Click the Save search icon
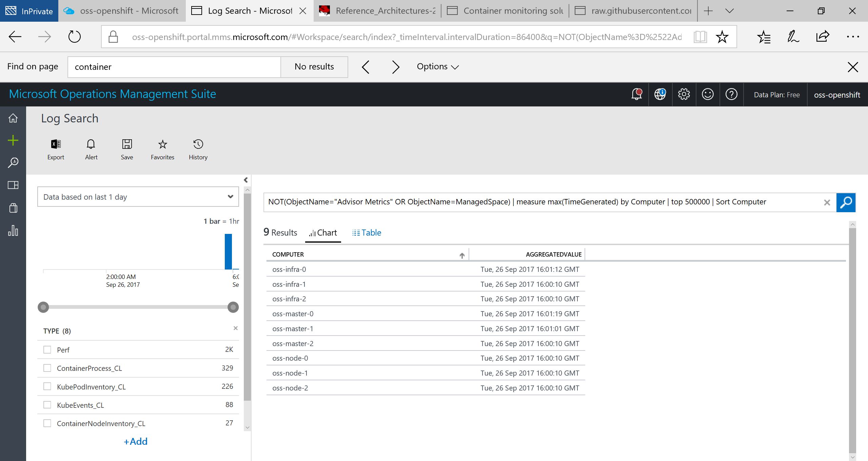 click(x=127, y=145)
